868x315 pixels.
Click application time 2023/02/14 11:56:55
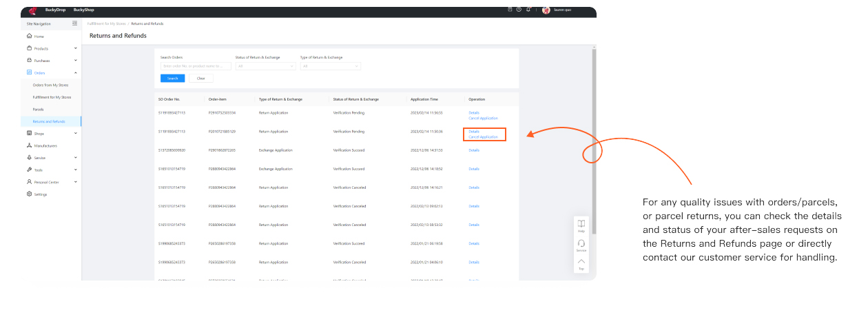(426, 112)
